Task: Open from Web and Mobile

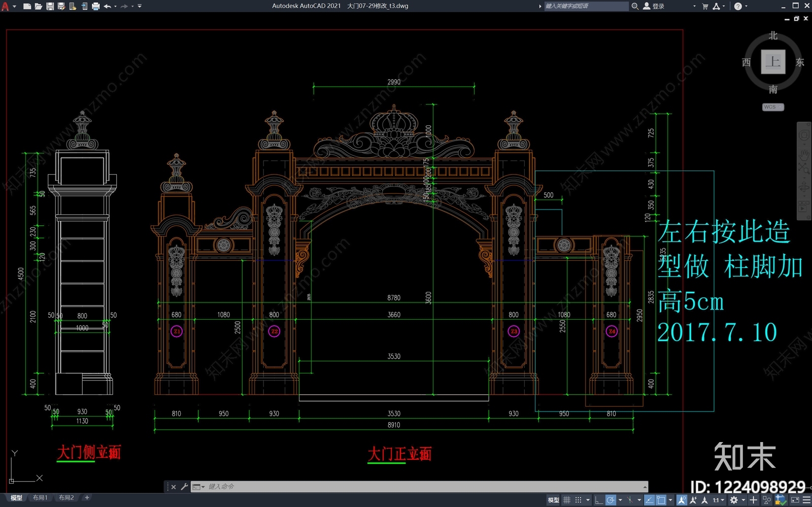Action: [x=73, y=7]
